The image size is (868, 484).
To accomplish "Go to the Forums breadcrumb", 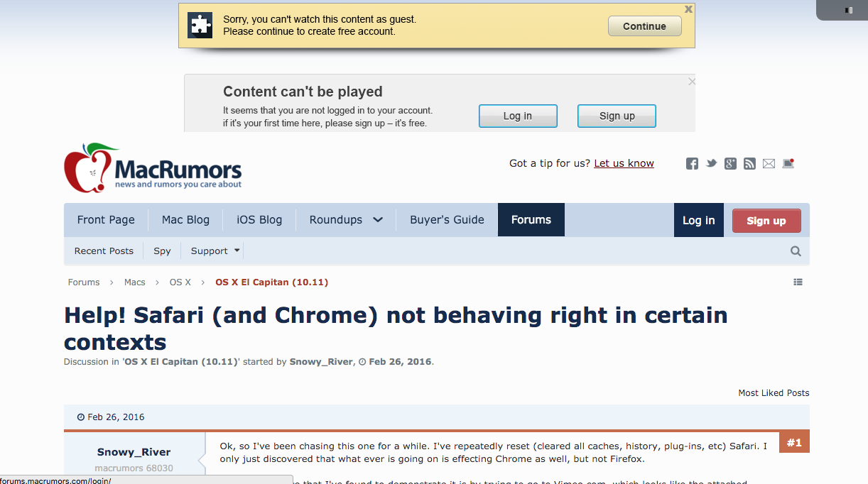I will click(x=84, y=282).
